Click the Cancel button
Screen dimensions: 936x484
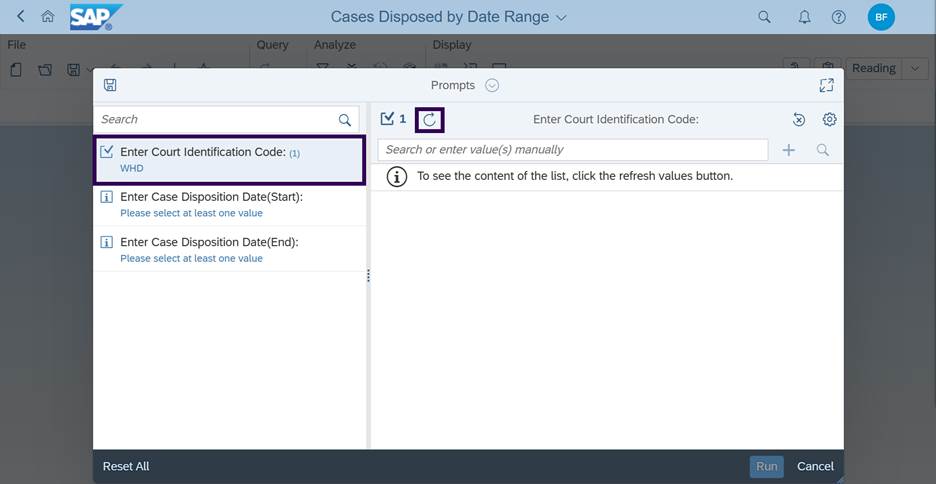tap(815, 467)
